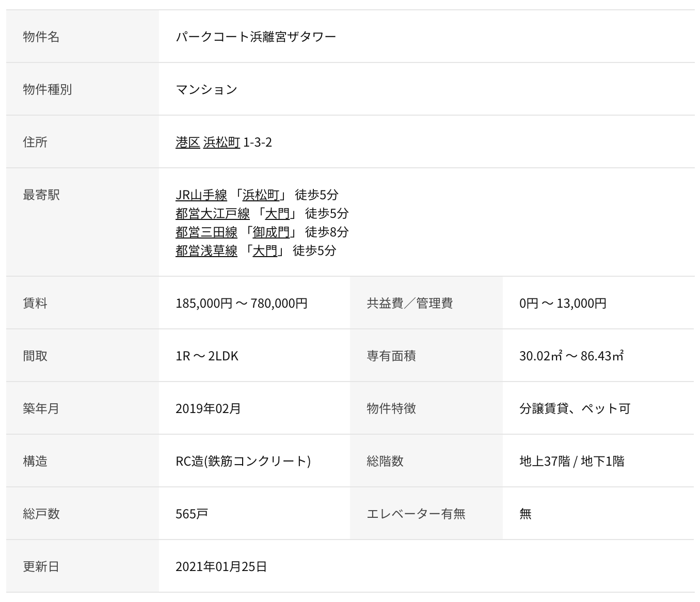Click the 共益費／管理費 cell

(x=409, y=304)
